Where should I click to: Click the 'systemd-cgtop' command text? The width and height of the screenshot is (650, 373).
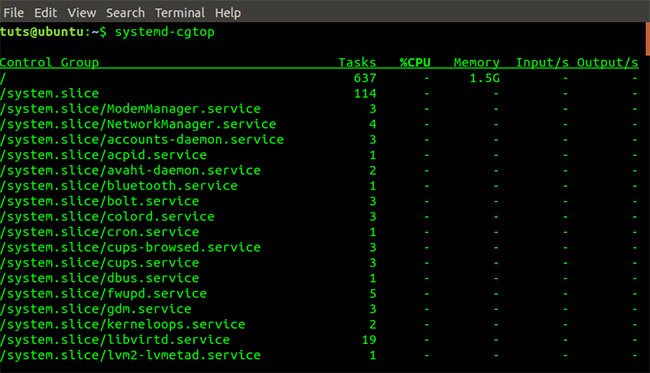(x=165, y=32)
